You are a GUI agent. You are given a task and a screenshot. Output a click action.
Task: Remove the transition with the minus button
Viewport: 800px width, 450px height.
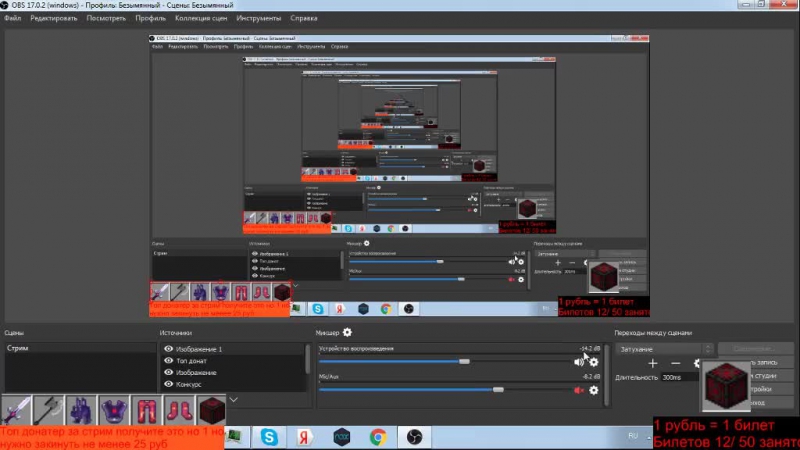(x=676, y=363)
